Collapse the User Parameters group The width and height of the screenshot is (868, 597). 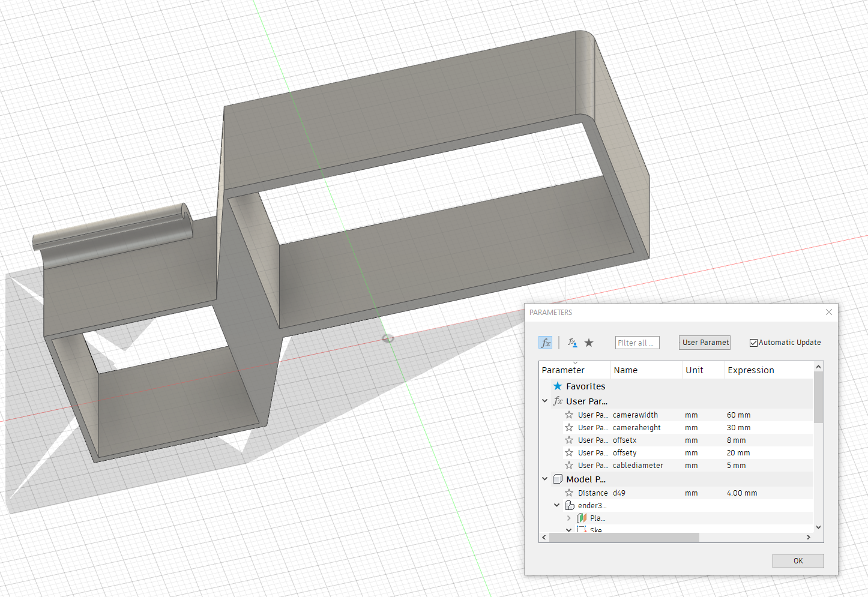click(x=545, y=401)
